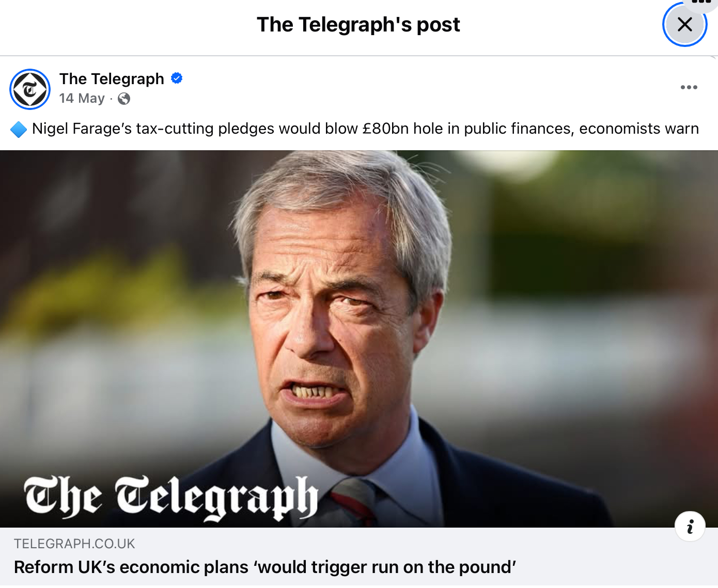Open the "Reform UK's economic plans" headline

[x=265, y=567]
